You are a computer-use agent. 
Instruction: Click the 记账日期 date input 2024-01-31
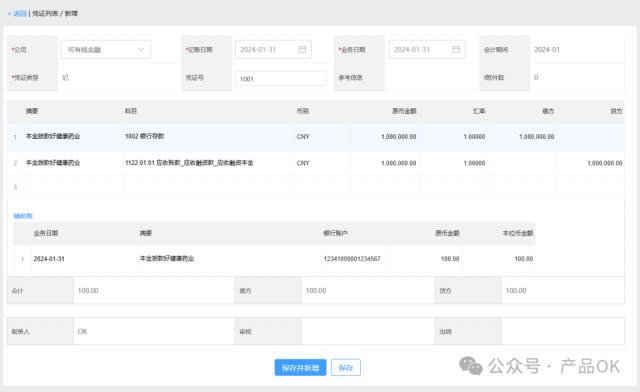[x=273, y=49]
